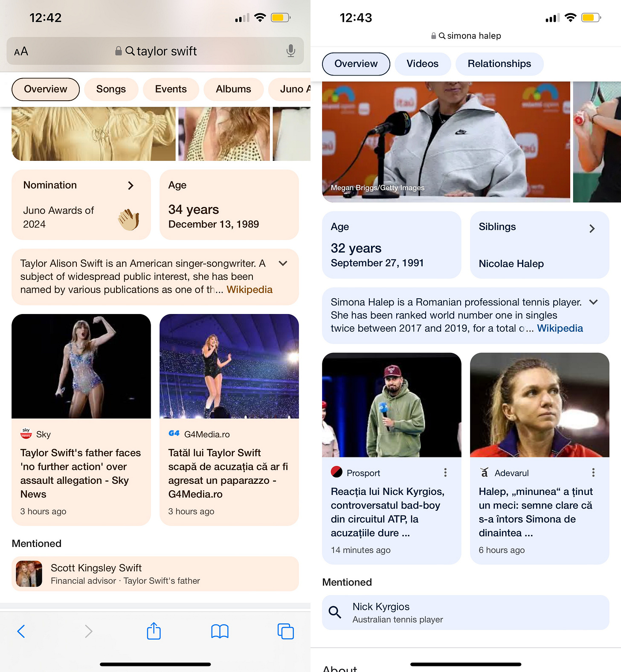Tap the Adevarul logo icon

pyautogui.click(x=485, y=472)
